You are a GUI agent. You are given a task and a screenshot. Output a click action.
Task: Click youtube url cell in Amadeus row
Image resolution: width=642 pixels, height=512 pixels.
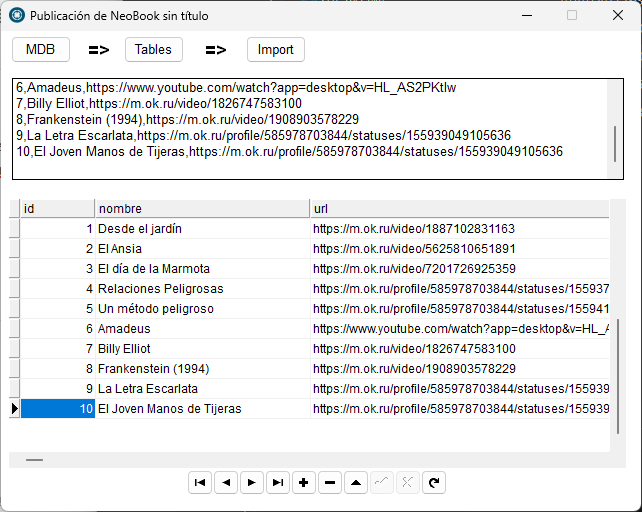(x=459, y=328)
